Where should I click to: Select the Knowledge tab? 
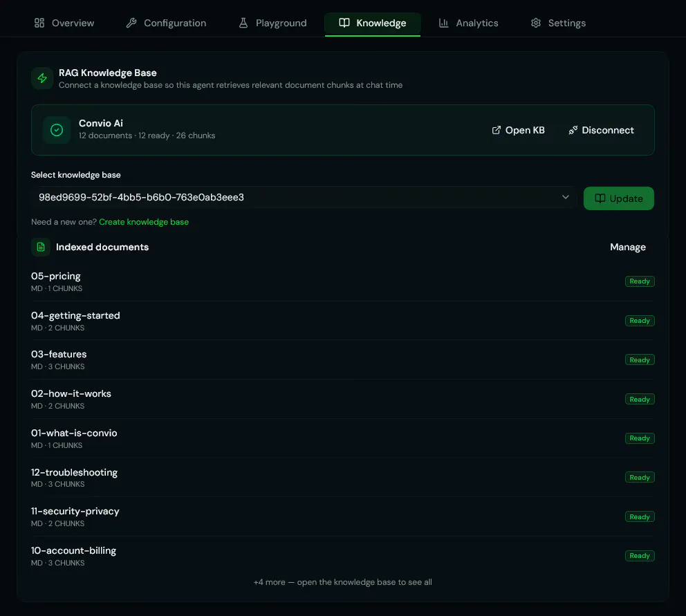click(x=373, y=24)
